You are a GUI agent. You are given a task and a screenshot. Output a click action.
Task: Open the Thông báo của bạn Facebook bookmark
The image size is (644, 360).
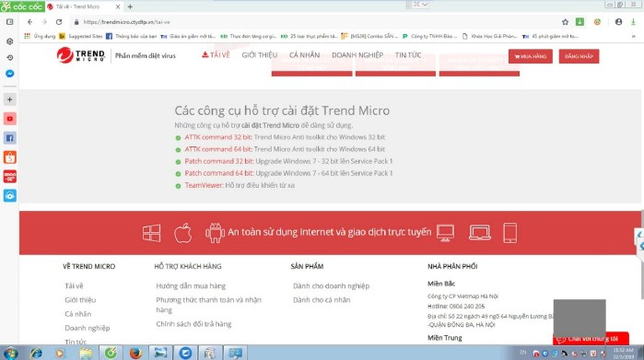132,36
